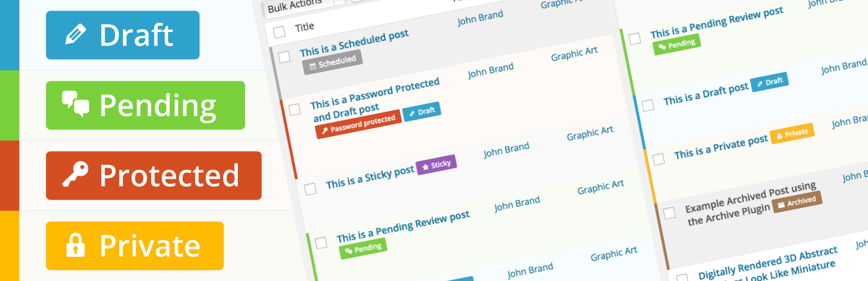Click the purple Sticky star label

tap(436, 165)
